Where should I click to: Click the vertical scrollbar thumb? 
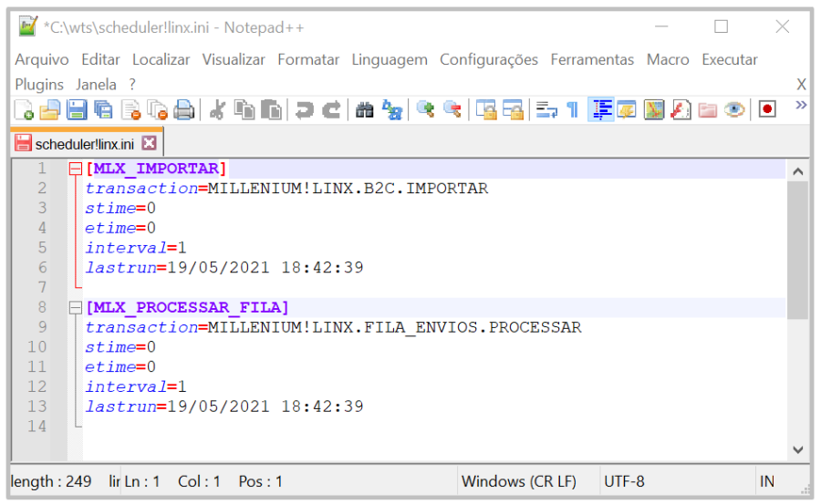(797, 250)
